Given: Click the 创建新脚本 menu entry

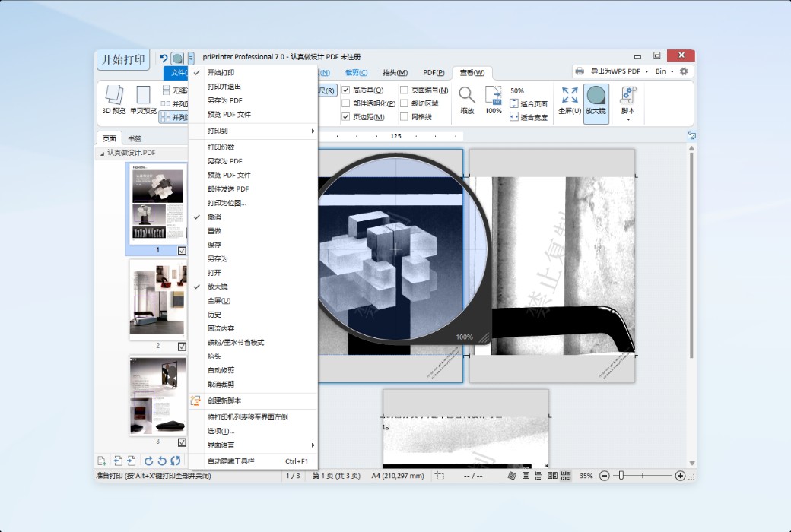Looking at the screenshot, I should (x=253, y=401).
